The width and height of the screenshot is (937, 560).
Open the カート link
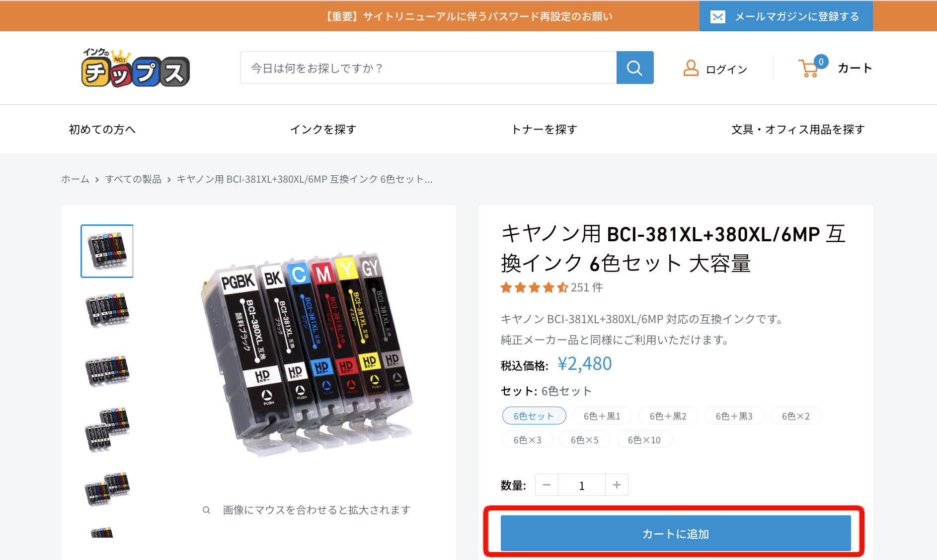(x=855, y=68)
